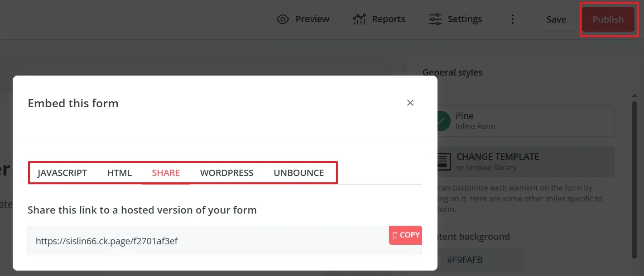The image size is (644, 276).
Task: Click the CHANGE TEMPLATE button
Action: (525, 162)
